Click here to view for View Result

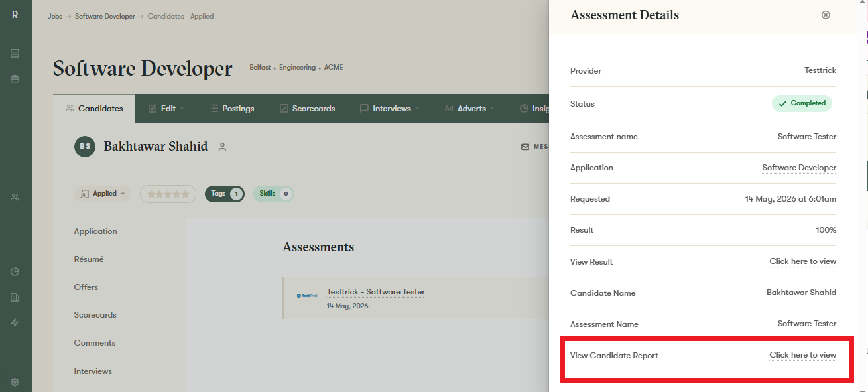802,261
